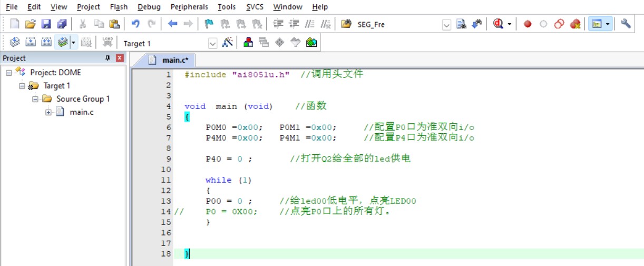The image size is (644, 266).
Task: Click the undo arrow button
Action: 135,24
